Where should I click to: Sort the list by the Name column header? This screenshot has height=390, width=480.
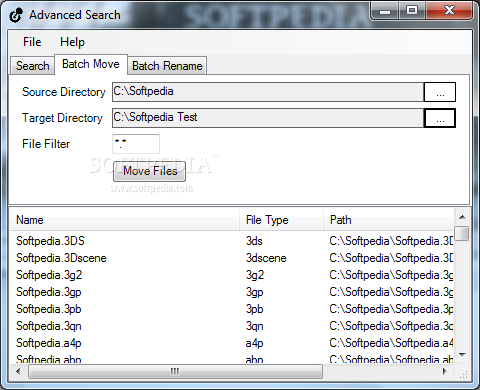[x=124, y=220]
